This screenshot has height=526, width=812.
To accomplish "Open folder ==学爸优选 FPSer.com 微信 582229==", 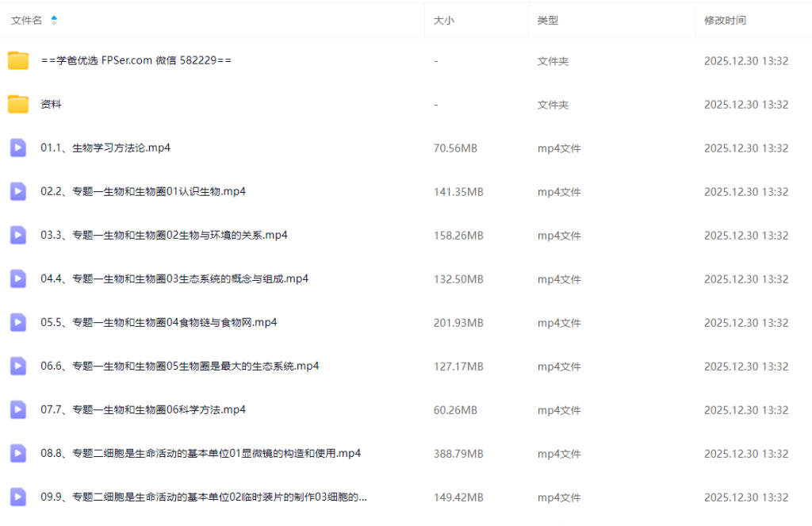I will pyautogui.click(x=136, y=61).
